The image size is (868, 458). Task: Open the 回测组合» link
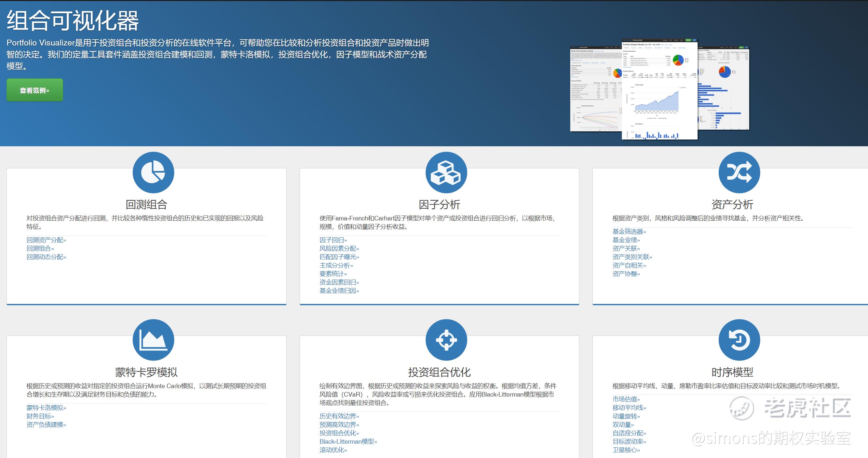[x=40, y=249]
